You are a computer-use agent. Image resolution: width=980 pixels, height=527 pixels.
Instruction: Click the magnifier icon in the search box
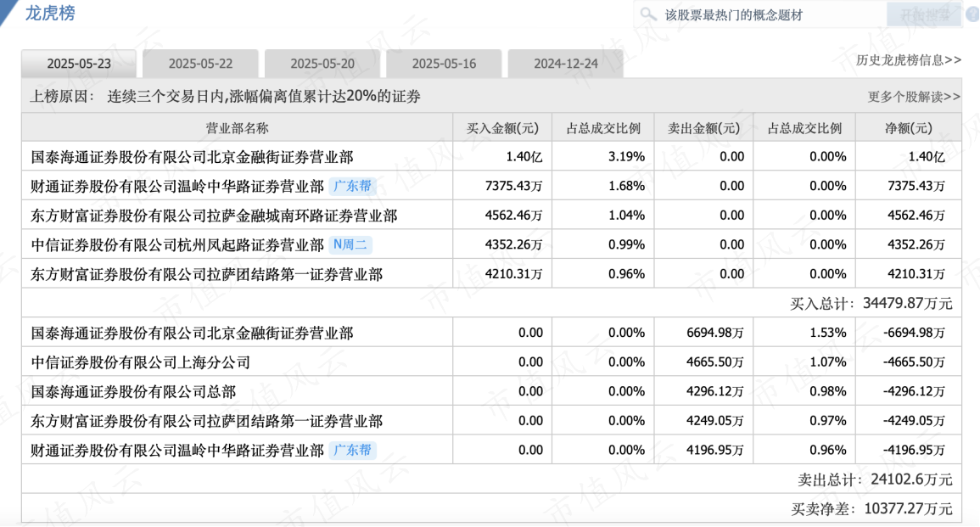(649, 14)
